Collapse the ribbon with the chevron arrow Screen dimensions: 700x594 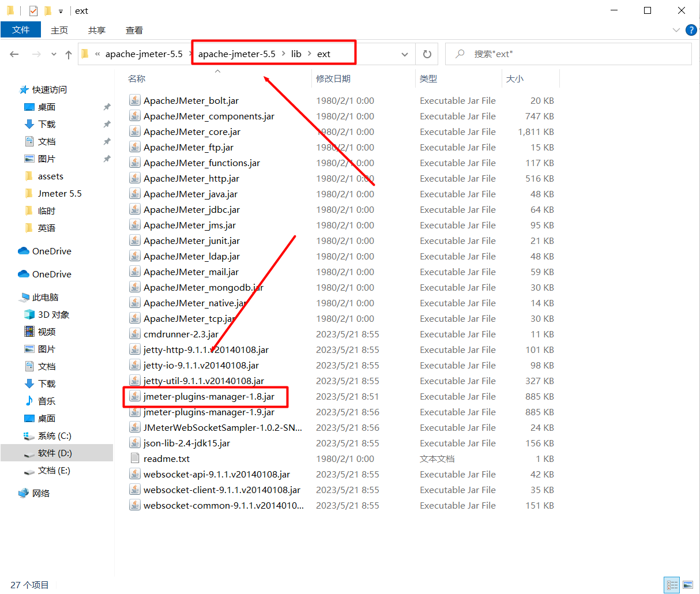point(676,30)
